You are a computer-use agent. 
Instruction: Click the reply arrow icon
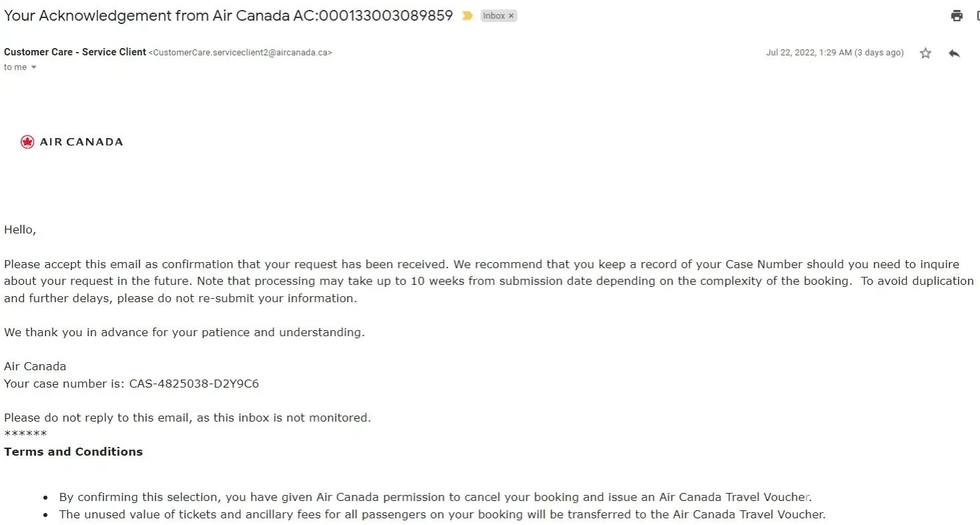(954, 53)
